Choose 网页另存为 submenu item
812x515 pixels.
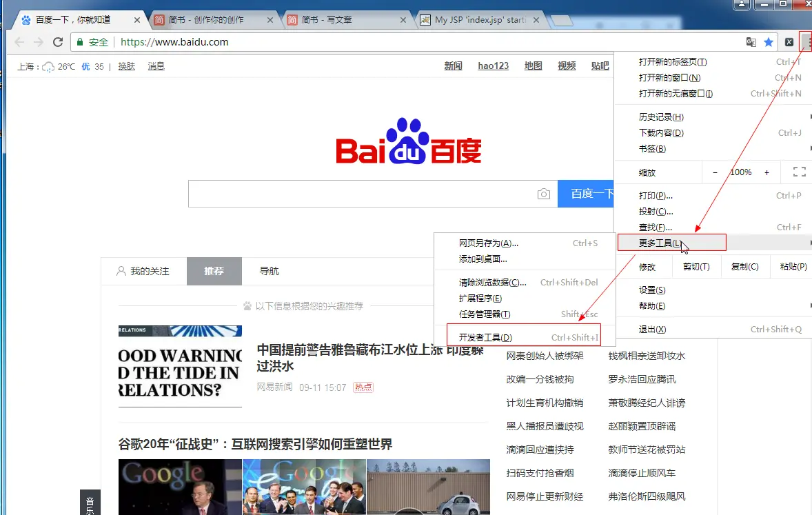coord(525,243)
